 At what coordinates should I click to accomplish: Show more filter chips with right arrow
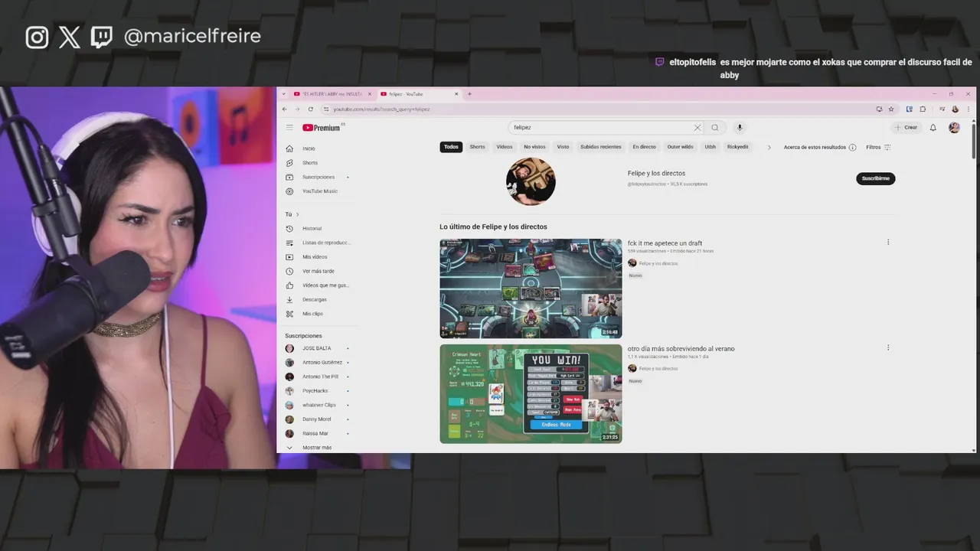tap(769, 147)
